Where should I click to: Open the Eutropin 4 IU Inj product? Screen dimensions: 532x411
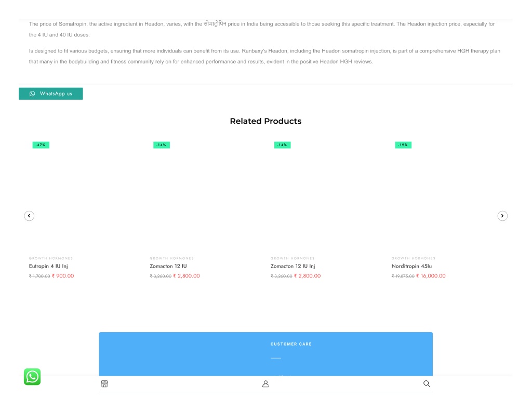pos(48,267)
